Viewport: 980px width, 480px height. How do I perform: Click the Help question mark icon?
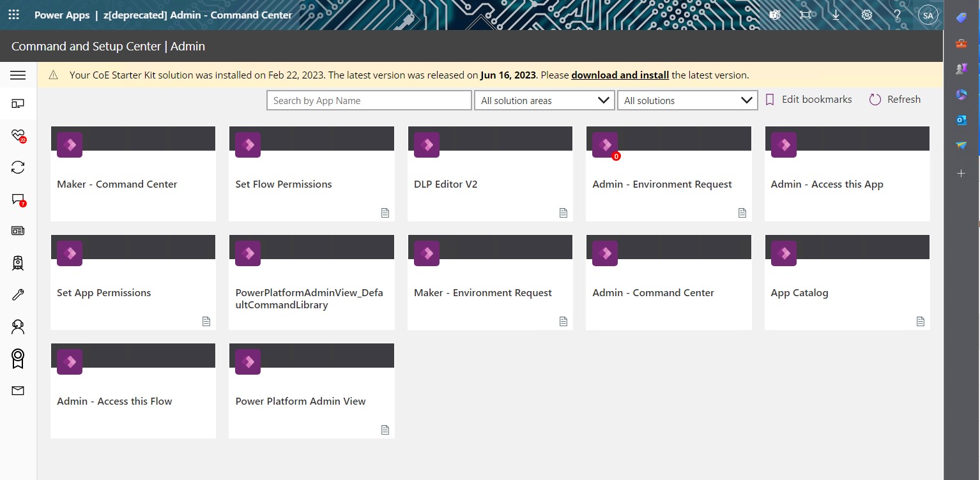coord(897,15)
